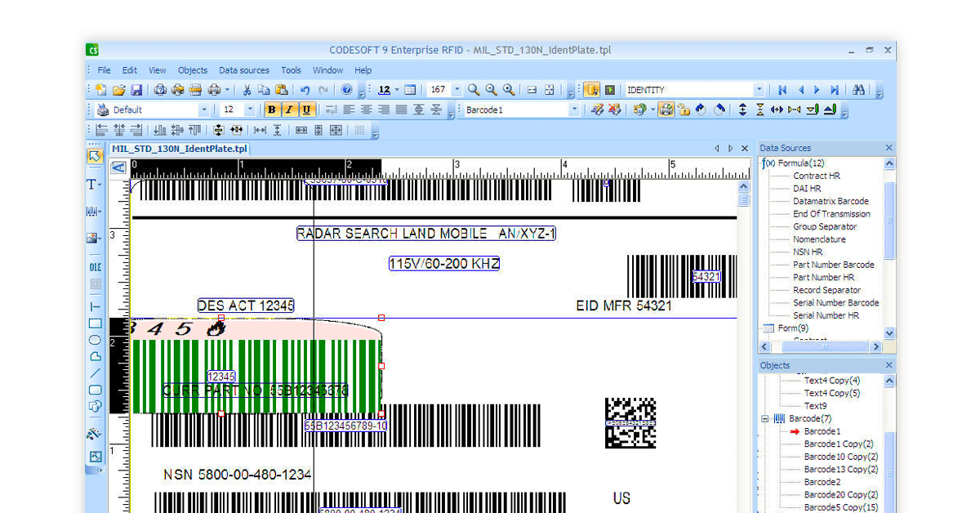
Task: Click the binoculars Find icon
Action: (858, 90)
